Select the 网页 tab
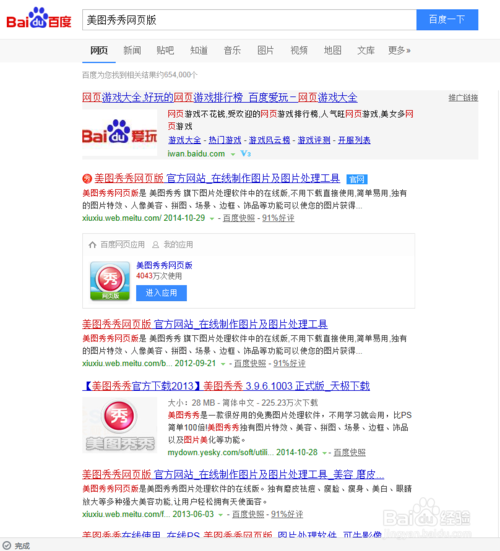This screenshot has height=551, width=500. 99,50
